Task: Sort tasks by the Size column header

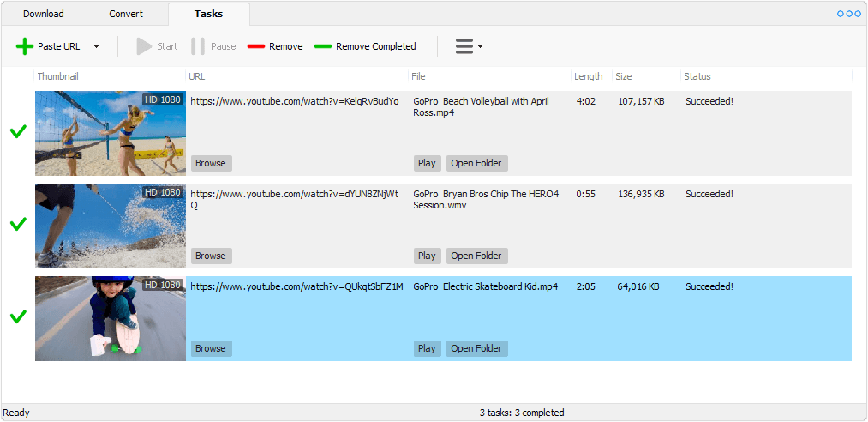Action: (x=624, y=76)
